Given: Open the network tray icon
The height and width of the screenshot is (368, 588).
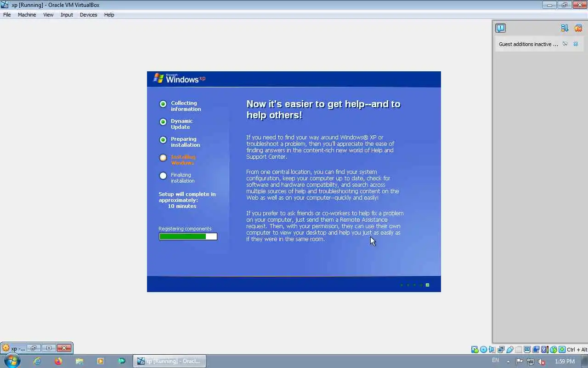Looking at the screenshot, I should tap(531, 362).
